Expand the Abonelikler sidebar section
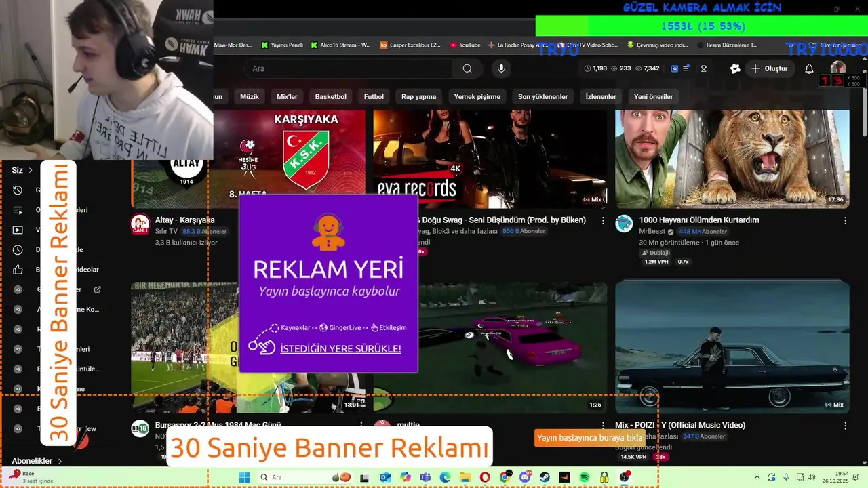 pos(37,461)
